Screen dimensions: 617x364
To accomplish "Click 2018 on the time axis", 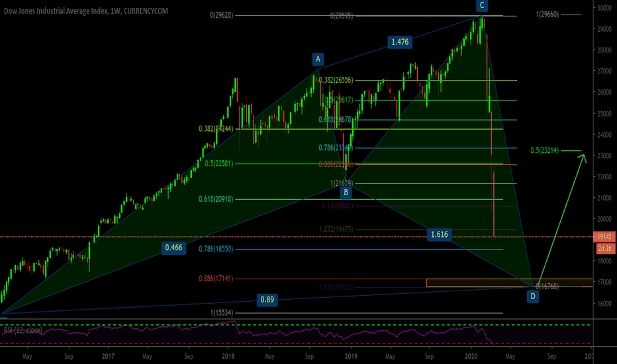I will (228, 356).
